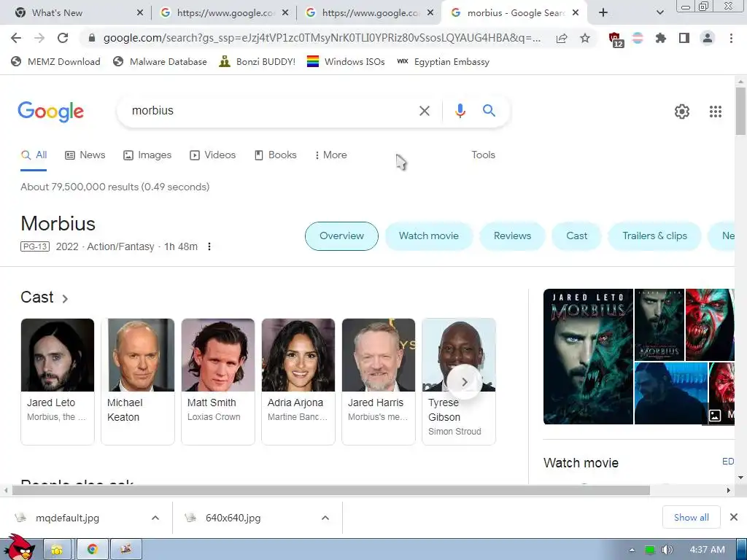
Task: Show next cast members with arrow
Action: click(x=464, y=382)
